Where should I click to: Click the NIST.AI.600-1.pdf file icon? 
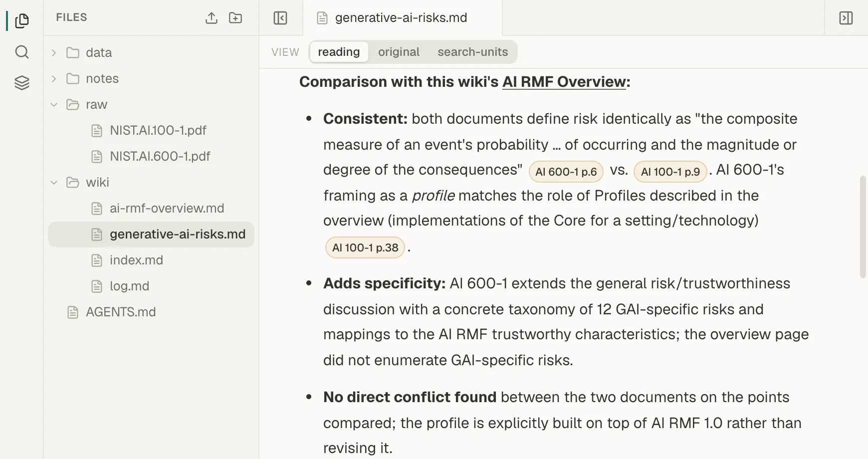[x=97, y=157]
